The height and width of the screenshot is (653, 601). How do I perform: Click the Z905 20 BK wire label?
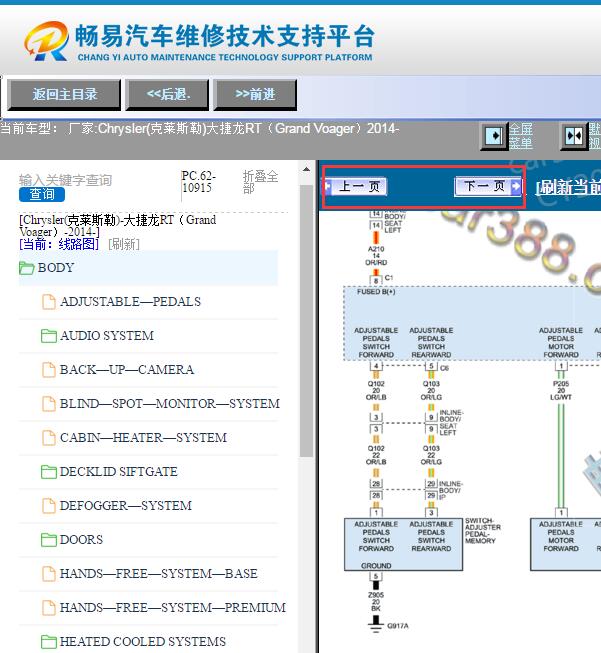pos(376,601)
